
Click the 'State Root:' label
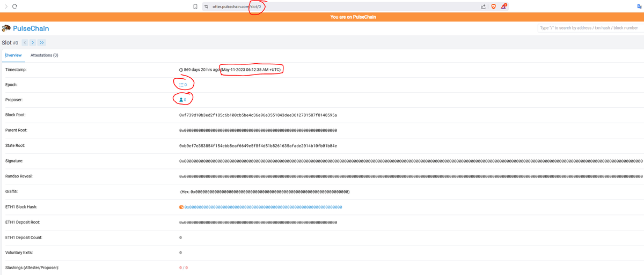coord(16,146)
